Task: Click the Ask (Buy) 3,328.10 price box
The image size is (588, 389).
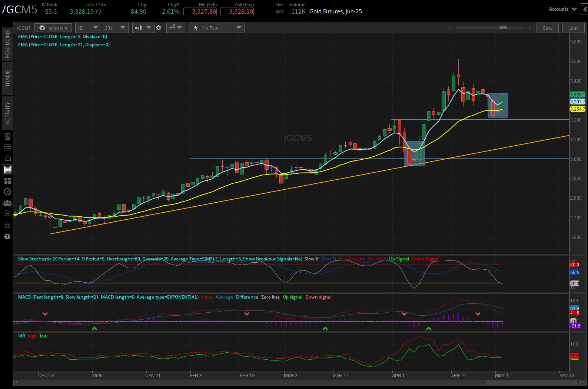Action: (237, 11)
